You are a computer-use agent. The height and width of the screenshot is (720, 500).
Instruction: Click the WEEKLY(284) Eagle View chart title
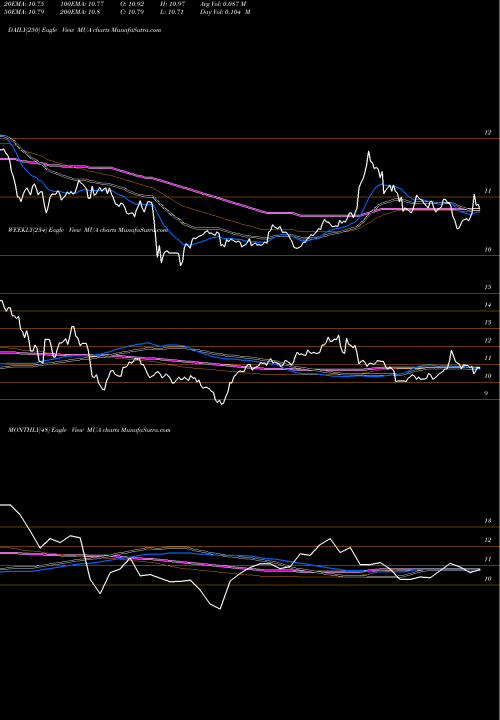click(88, 231)
